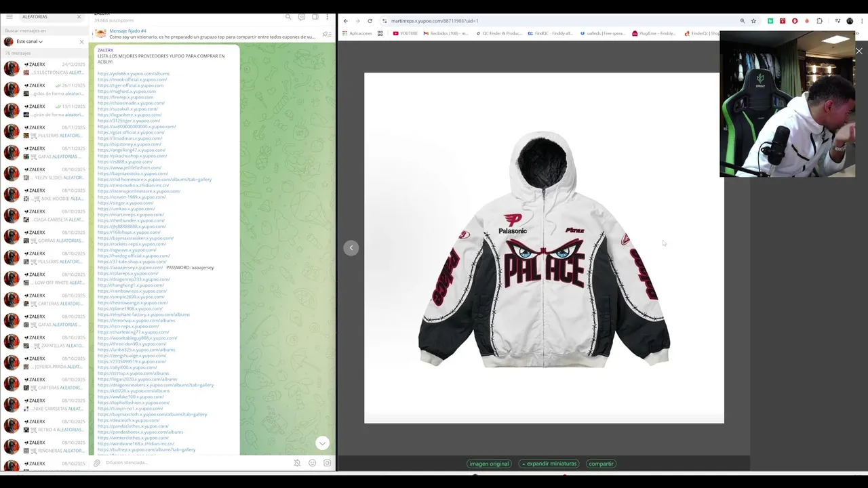Open result 'YEEZY SLIDES ALEATOR...'

pos(44,174)
